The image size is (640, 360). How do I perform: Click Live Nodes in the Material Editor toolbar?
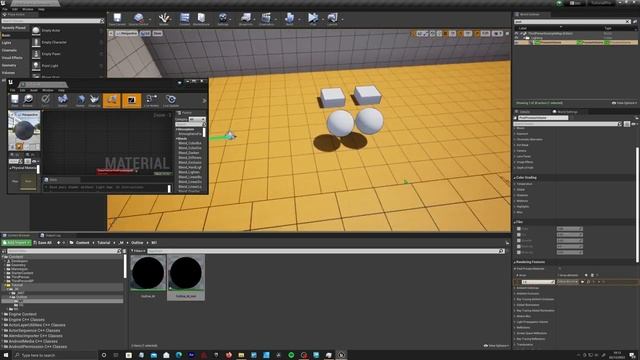(151, 100)
